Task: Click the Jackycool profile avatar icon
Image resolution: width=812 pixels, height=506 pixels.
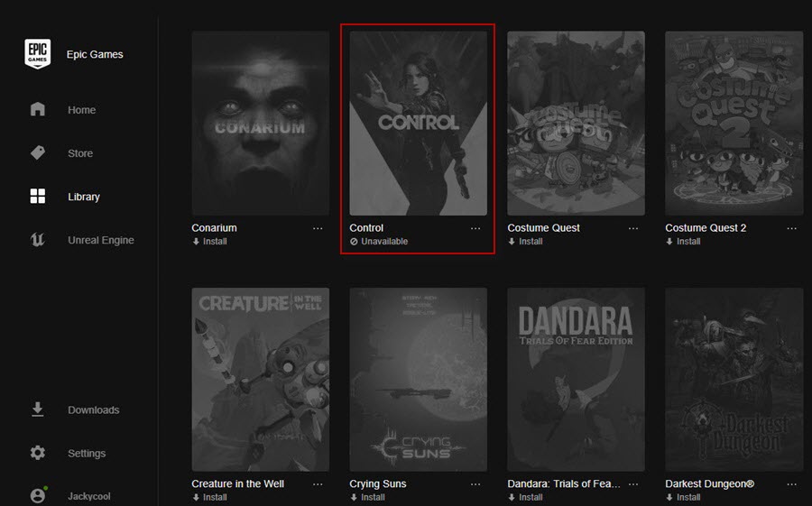Action: 38,495
